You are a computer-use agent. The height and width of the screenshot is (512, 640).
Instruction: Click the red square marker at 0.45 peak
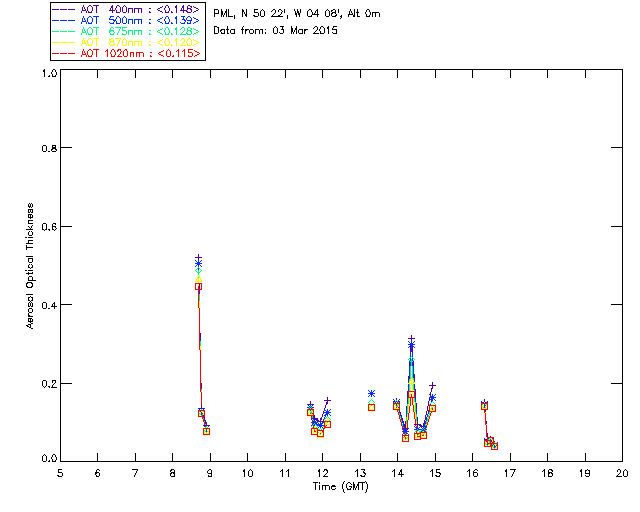[198, 286]
